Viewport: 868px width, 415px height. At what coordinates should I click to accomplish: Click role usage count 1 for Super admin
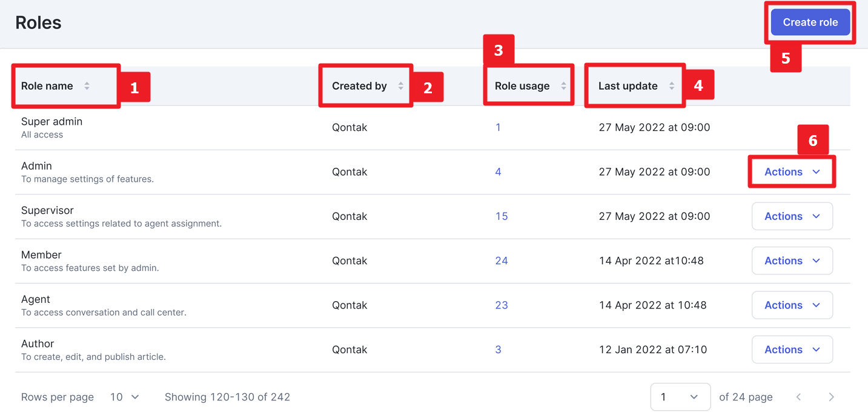[498, 128]
